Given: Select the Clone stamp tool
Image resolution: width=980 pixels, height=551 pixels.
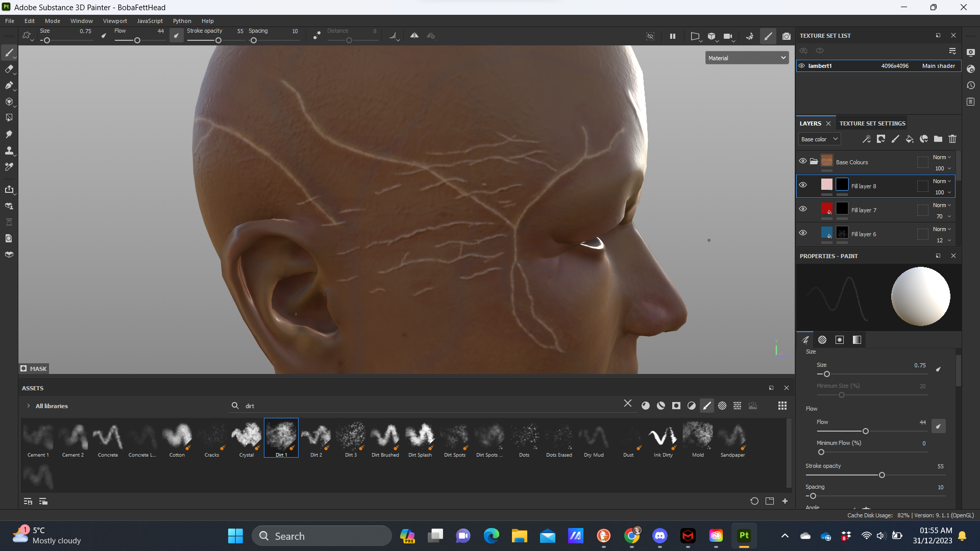Looking at the screenshot, I should pyautogui.click(x=9, y=151).
